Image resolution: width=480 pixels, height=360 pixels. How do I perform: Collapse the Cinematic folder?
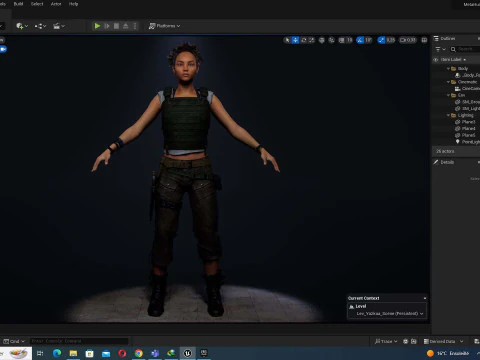click(448, 82)
